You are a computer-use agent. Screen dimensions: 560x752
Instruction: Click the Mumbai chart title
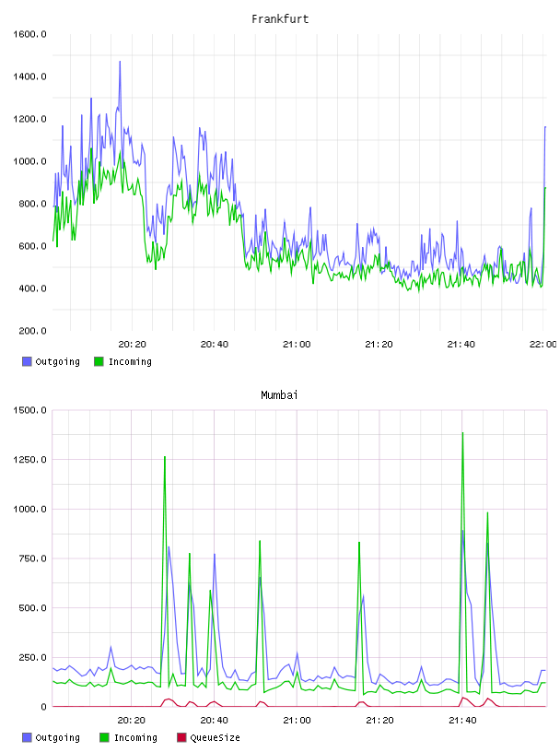click(279, 395)
